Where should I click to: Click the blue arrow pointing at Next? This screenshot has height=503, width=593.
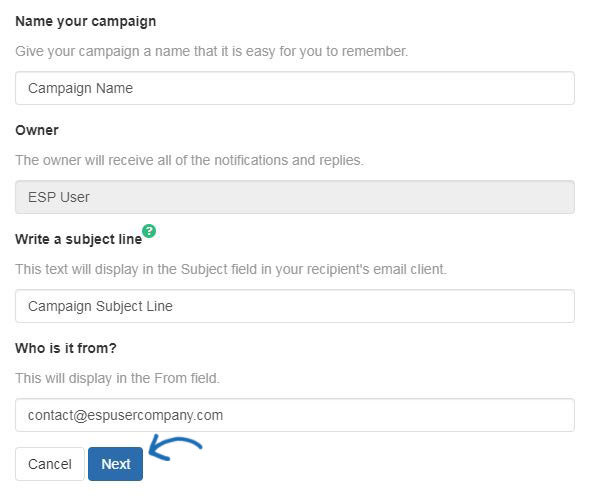tap(175, 448)
